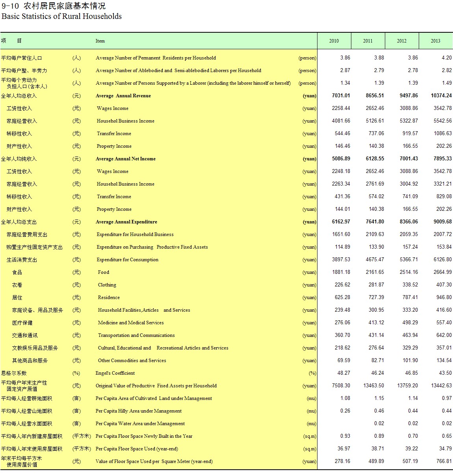Select the 'Food' row label
453x476 pixels.
point(104,272)
